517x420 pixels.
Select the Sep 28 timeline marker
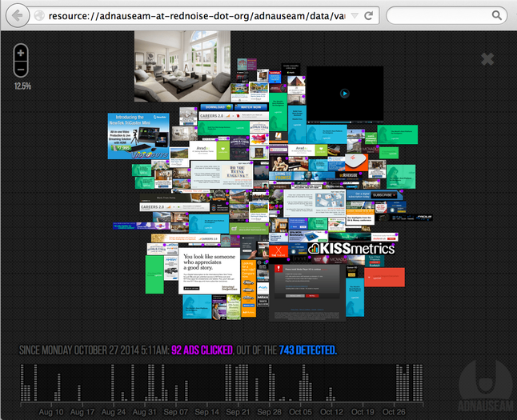[270, 412]
